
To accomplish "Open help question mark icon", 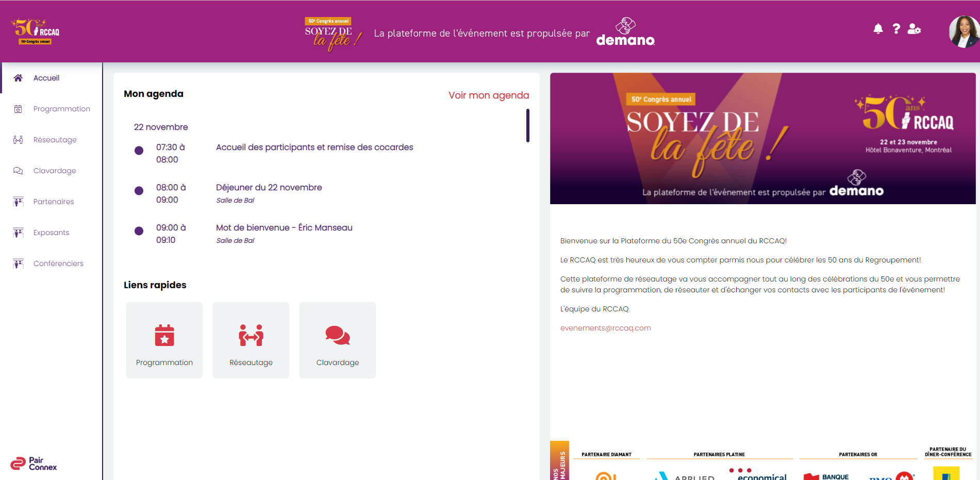I will click(x=896, y=29).
